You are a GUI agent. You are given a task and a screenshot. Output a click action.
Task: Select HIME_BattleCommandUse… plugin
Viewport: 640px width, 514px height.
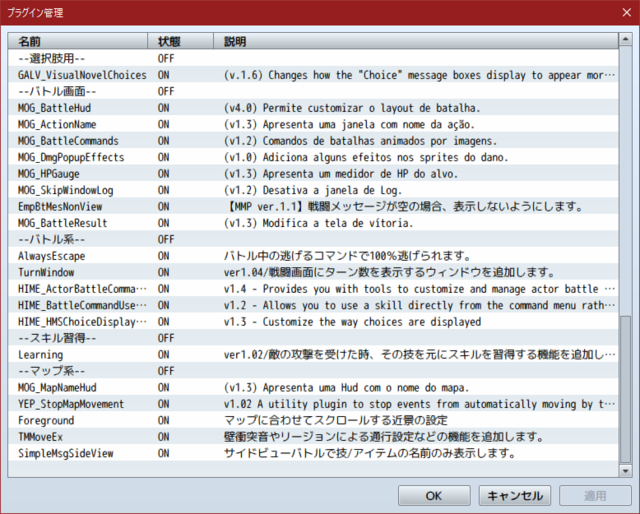point(313,305)
